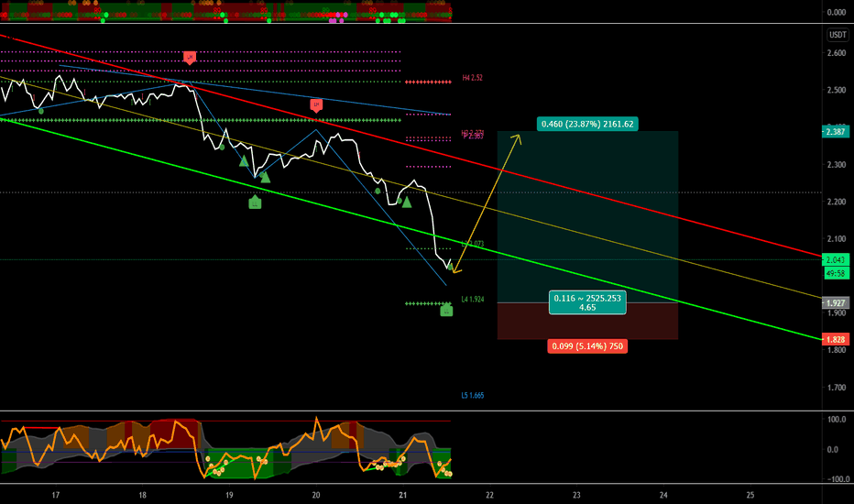Click the 2.100 price axis label
The image size is (854, 504).
[836, 238]
